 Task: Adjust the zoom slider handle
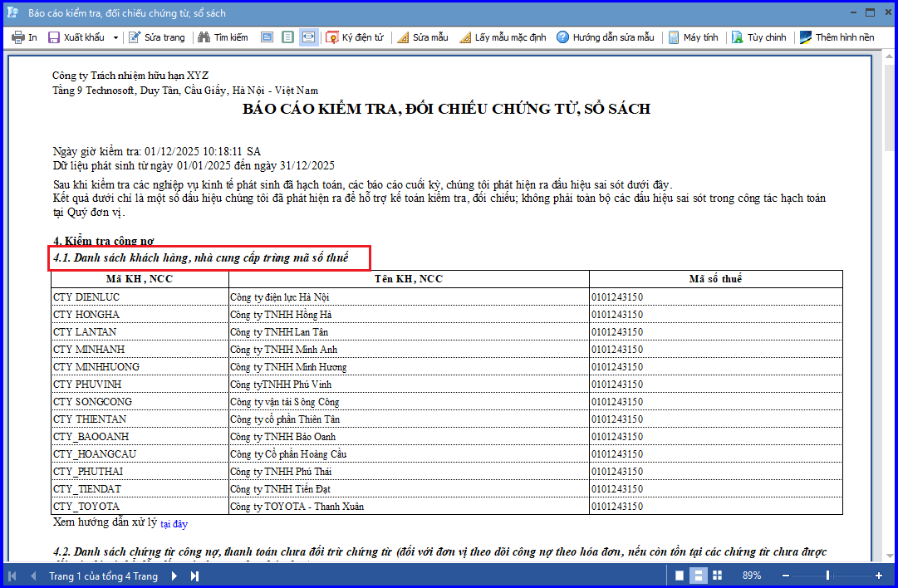827,576
